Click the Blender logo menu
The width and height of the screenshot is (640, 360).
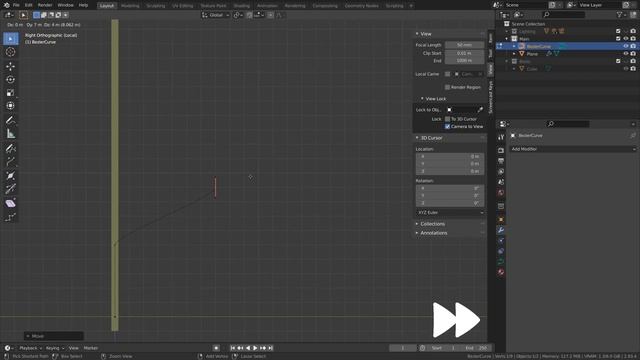[7, 5]
